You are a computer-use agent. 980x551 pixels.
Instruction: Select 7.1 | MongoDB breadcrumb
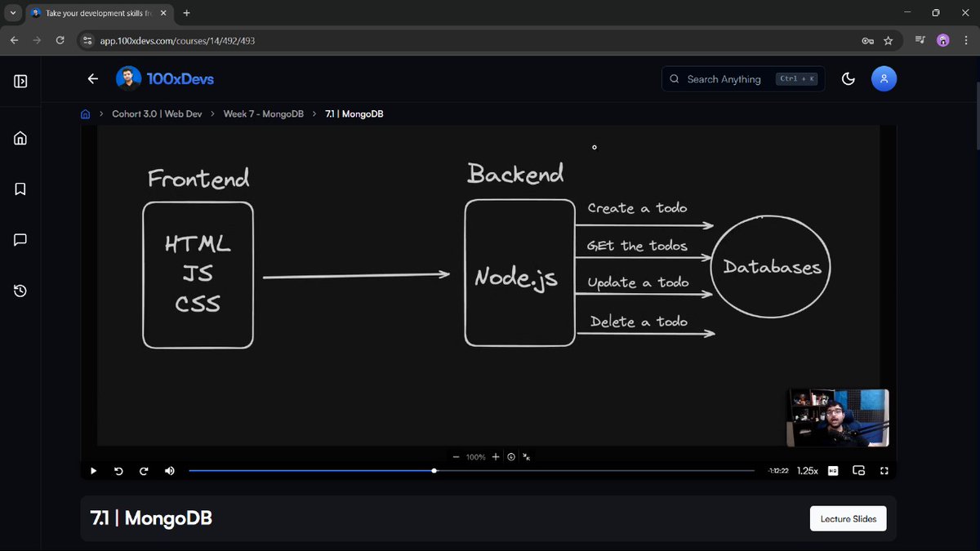(x=354, y=113)
